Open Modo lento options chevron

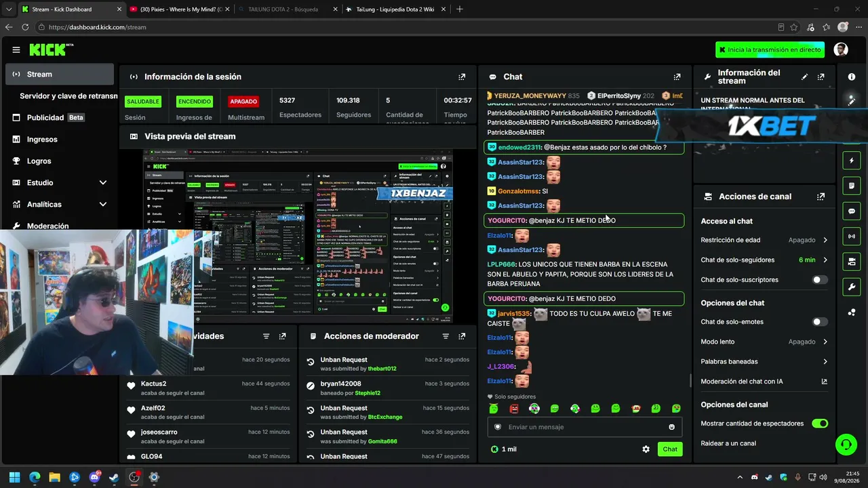[825, 342]
